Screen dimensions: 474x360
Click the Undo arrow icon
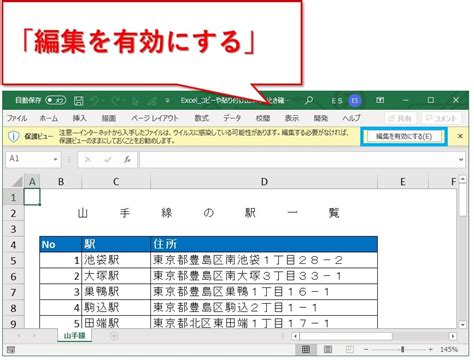pyautogui.click(x=95, y=100)
